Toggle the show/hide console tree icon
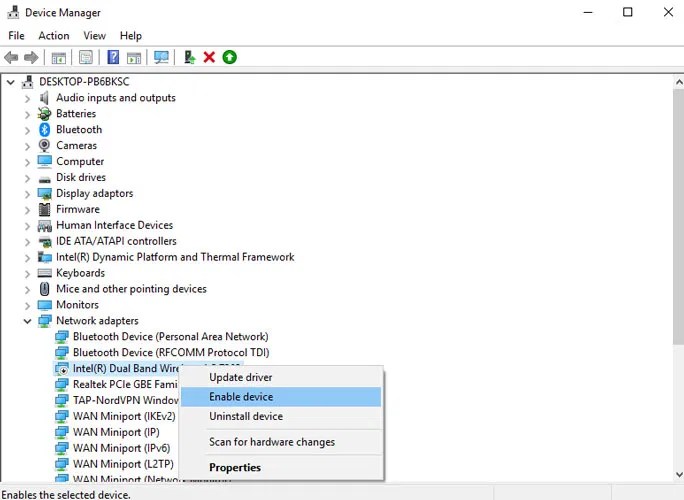Screen dimensions: 684x500 [58, 57]
